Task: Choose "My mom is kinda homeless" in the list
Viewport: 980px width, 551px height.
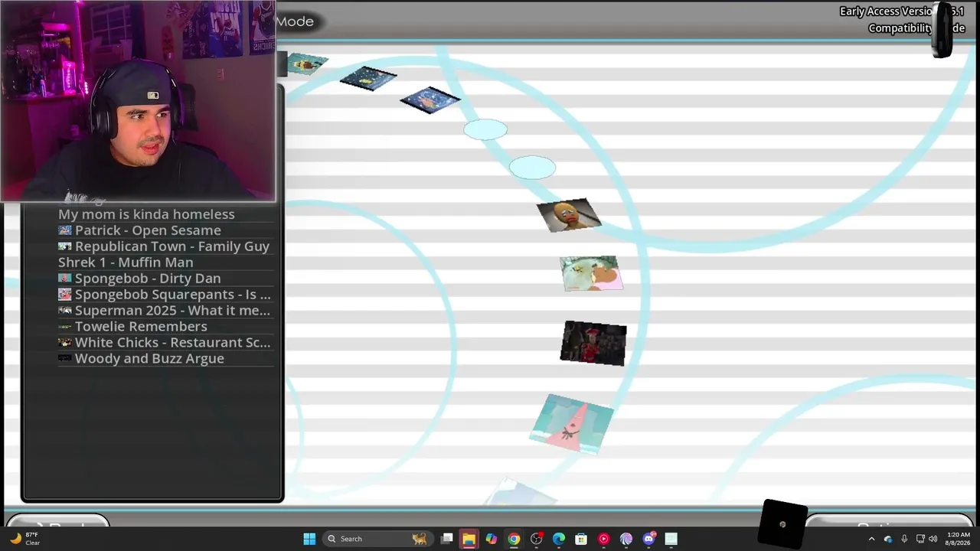Action: 146,214
